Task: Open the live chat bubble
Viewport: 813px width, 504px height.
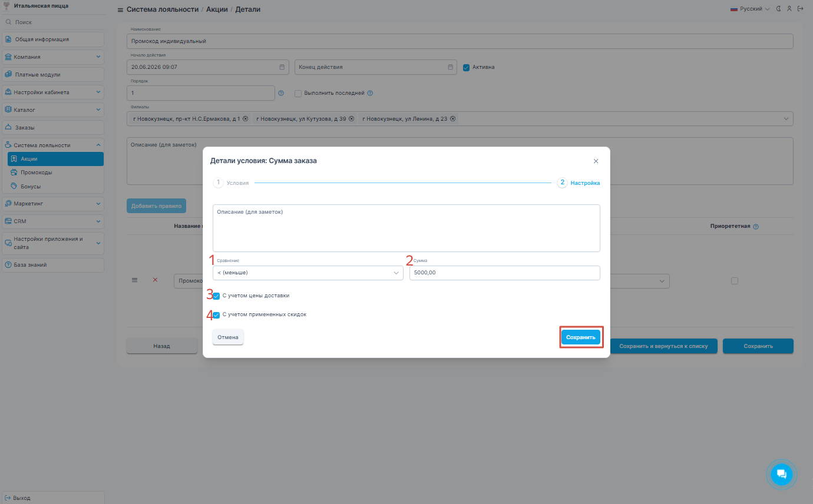Action: pyautogui.click(x=782, y=473)
